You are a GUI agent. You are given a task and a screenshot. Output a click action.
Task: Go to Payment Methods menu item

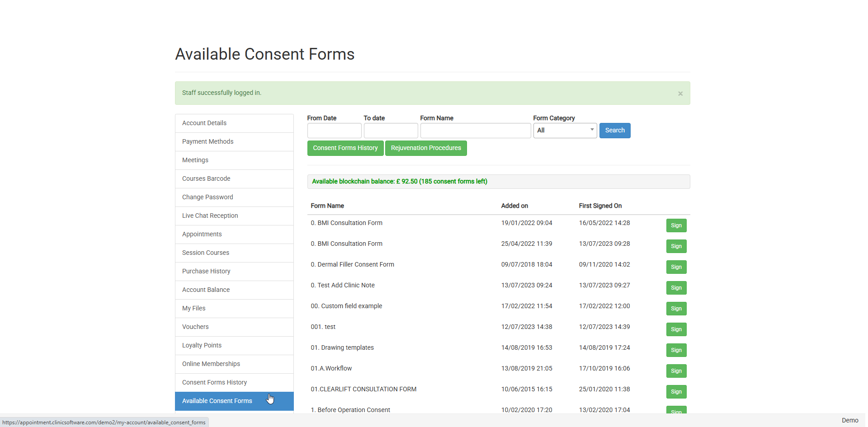click(x=234, y=142)
